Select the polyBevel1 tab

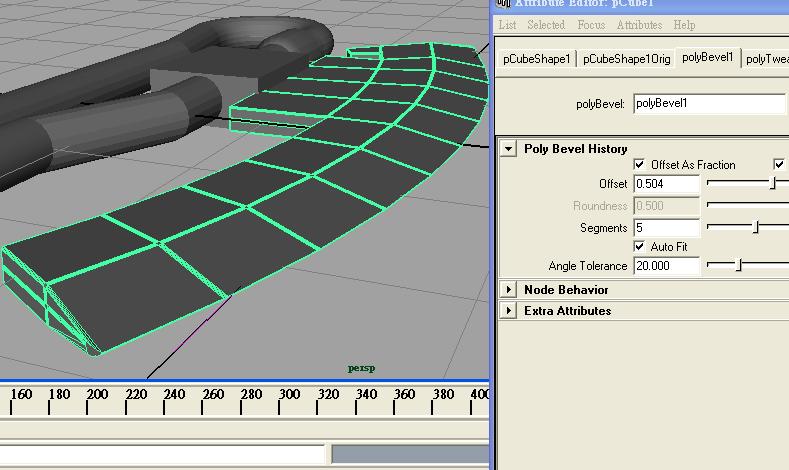click(x=707, y=57)
